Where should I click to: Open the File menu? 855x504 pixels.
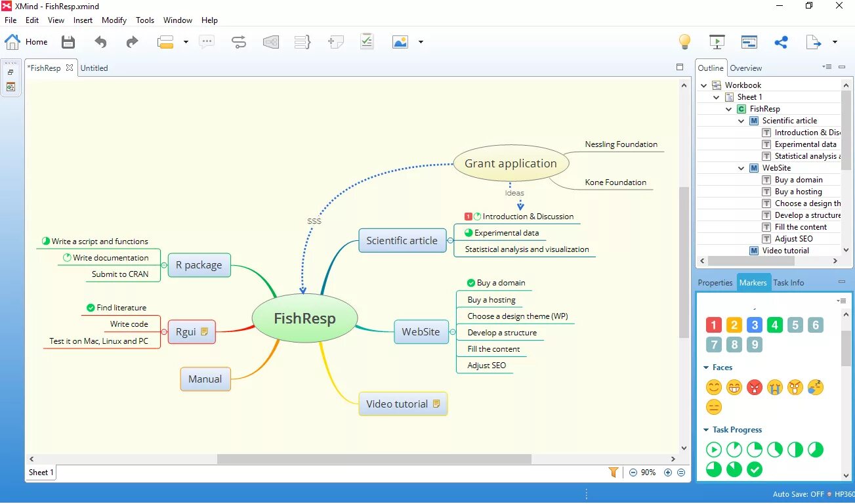point(10,20)
